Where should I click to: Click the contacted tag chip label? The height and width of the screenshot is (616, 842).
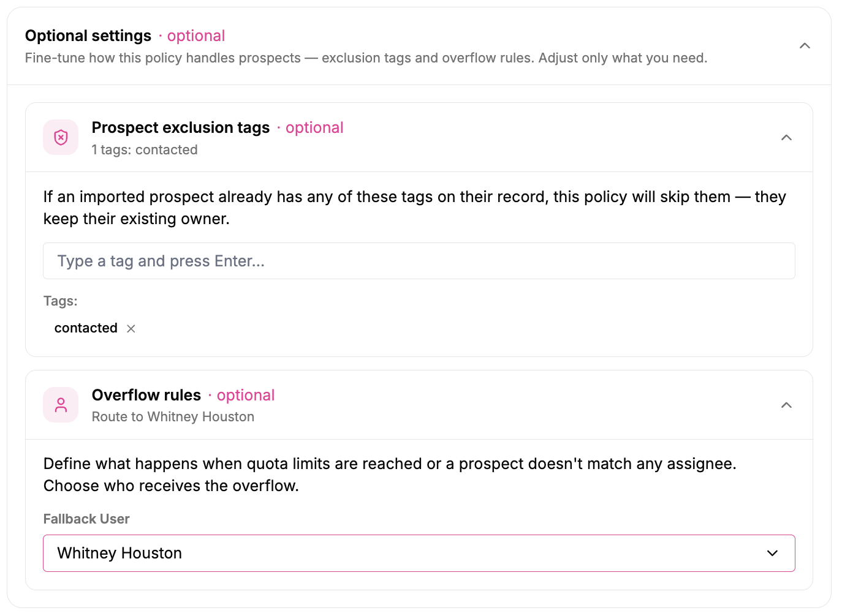pyautogui.click(x=86, y=328)
